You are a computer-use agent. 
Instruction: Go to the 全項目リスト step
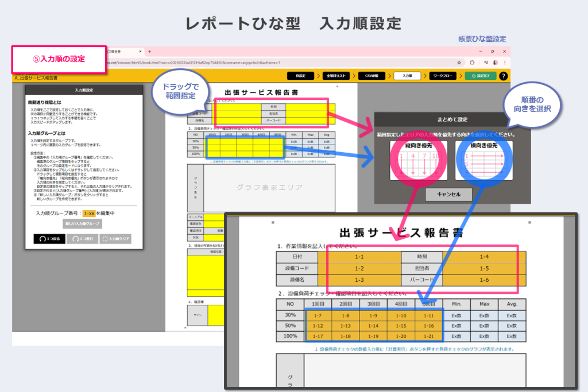(336, 76)
